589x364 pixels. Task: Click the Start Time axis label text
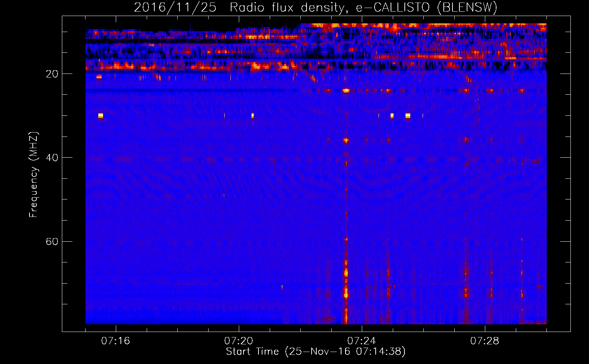(316, 351)
